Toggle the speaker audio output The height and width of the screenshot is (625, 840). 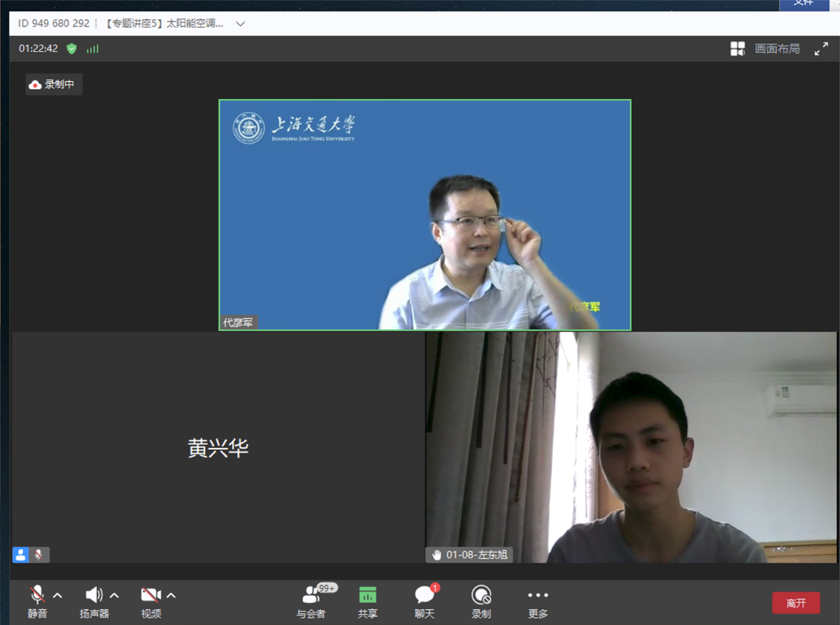(x=94, y=595)
